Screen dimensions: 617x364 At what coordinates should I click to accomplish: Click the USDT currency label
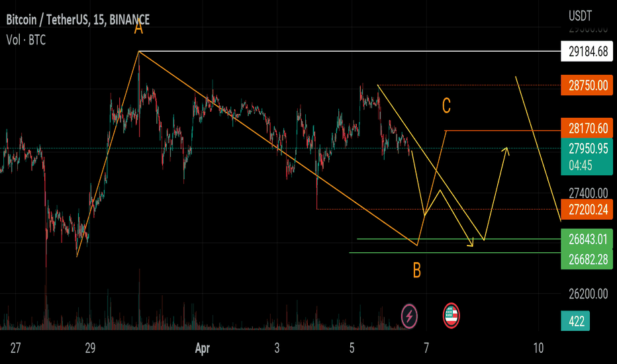[580, 16]
